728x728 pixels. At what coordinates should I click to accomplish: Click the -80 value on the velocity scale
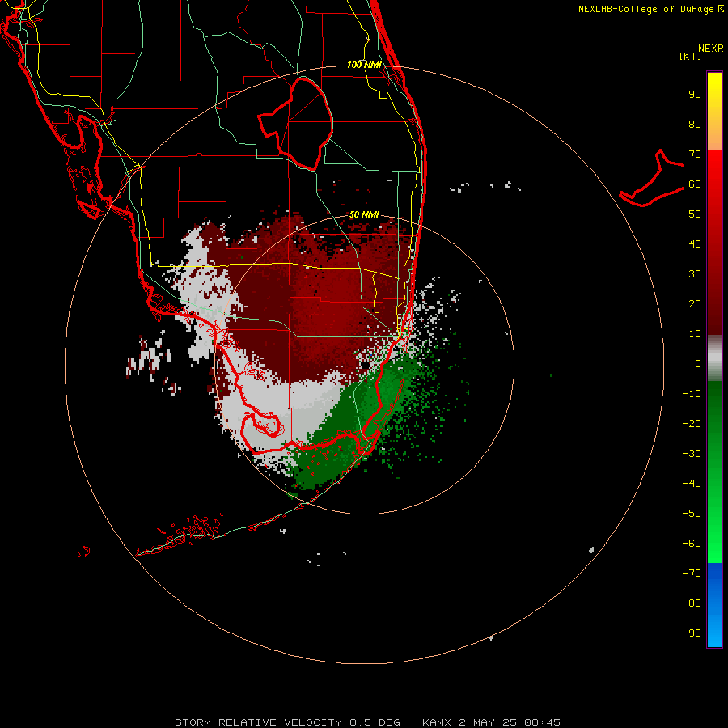coord(692,603)
